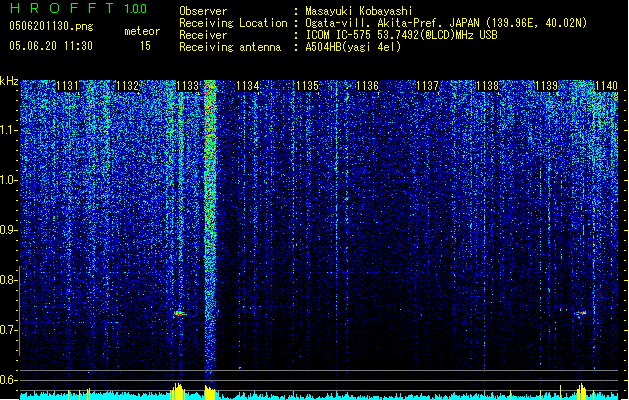The width and height of the screenshot is (629, 400).
Task: Click the A504HB(yagi 4el) antenna text
Action: [353, 47]
